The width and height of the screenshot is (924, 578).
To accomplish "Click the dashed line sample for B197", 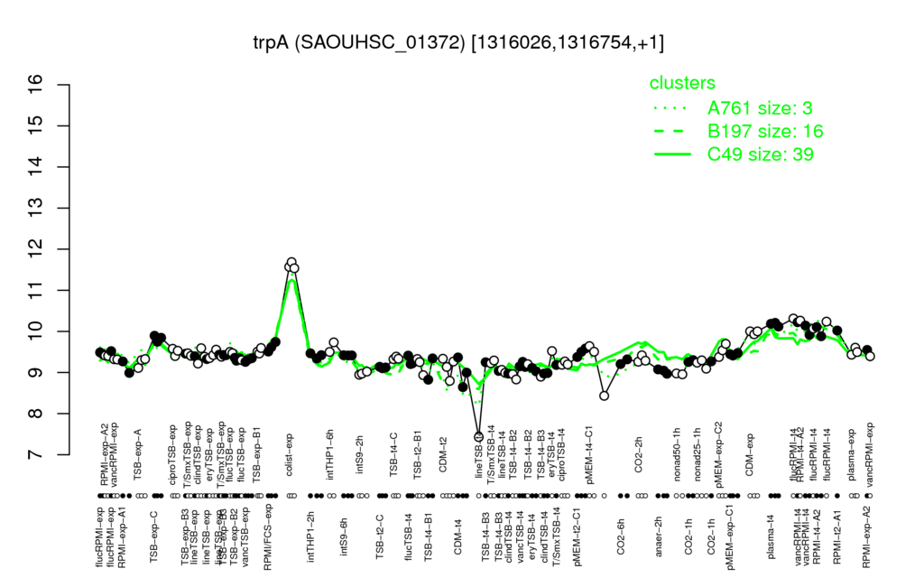I will [x=671, y=132].
